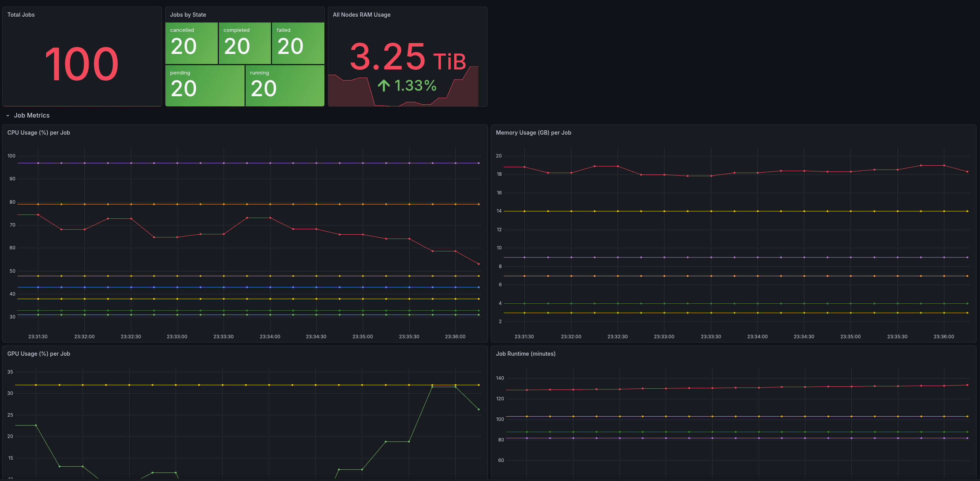Image resolution: width=980 pixels, height=481 pixels.
Task: Collapse the Job Metrics row
Action: pyautogui.click(x=8, y=115)
